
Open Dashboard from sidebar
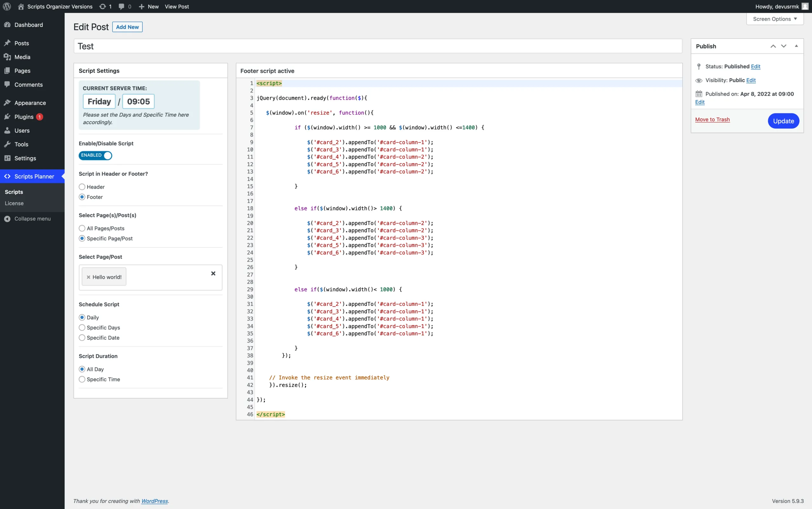(28, 25)
